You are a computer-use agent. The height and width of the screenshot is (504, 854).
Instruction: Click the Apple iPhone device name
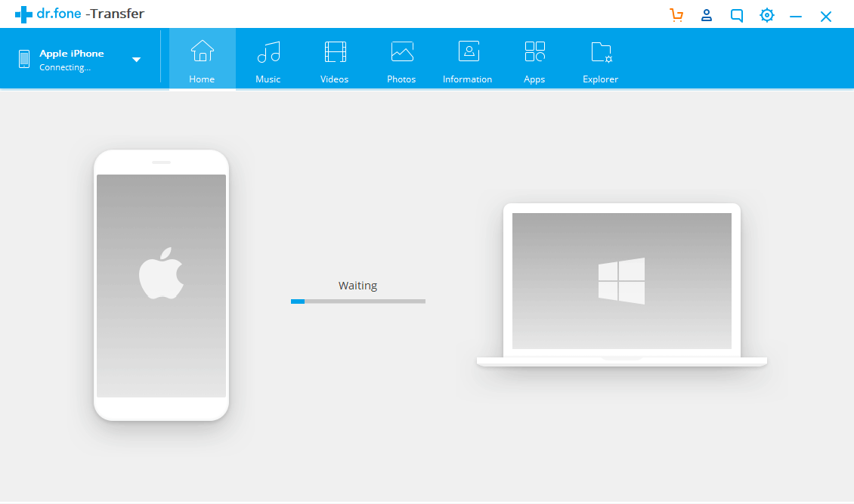[x=71, y=54]
